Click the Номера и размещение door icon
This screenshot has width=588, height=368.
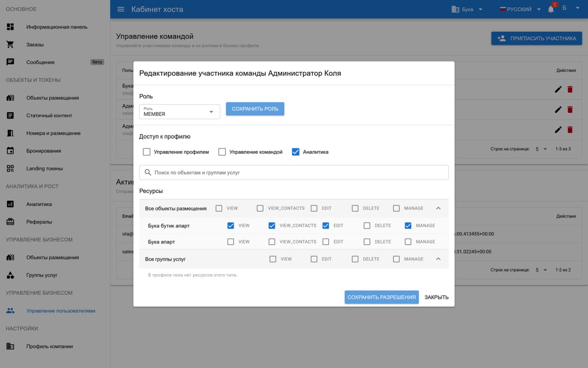[10, 133]
